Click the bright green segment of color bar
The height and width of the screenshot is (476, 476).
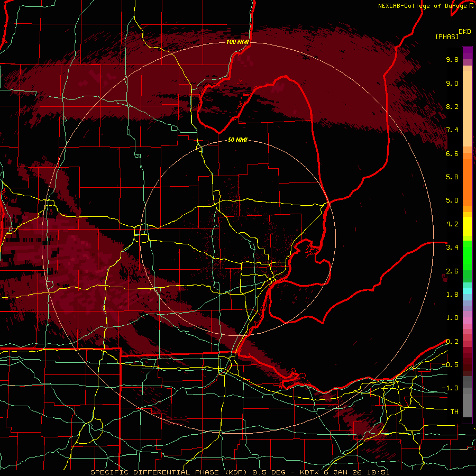point(467,255)
